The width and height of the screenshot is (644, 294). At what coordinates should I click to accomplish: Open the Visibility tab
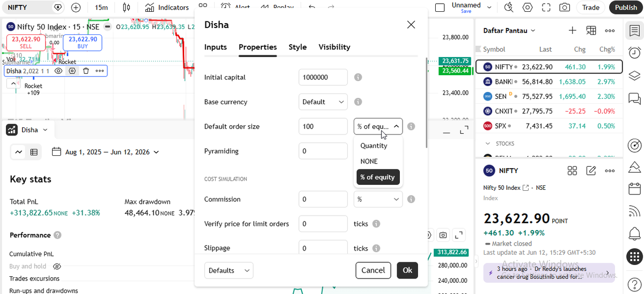pyautogui.click(x=334, y=47)
